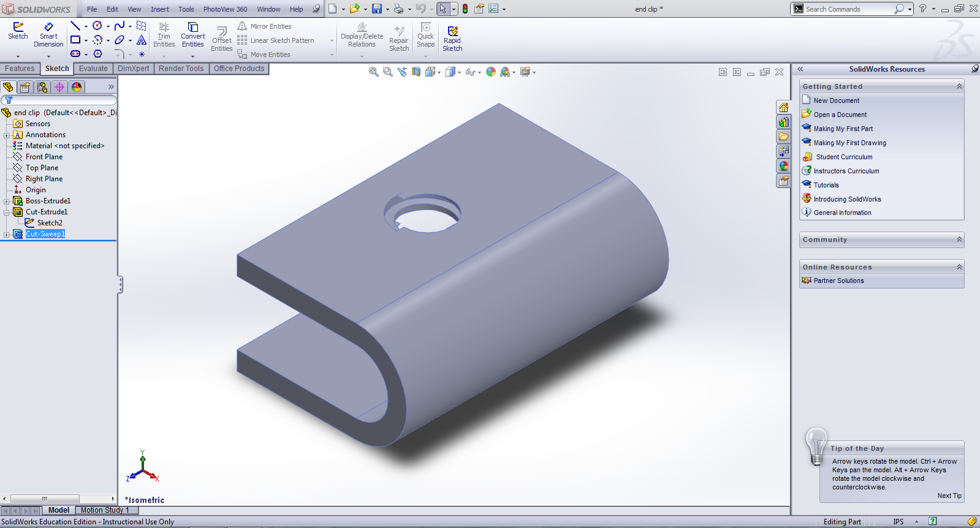The width and height of the screenshot is (980, 528).
Task: Switch to the Evaluate tab
Action: point(93,69)
